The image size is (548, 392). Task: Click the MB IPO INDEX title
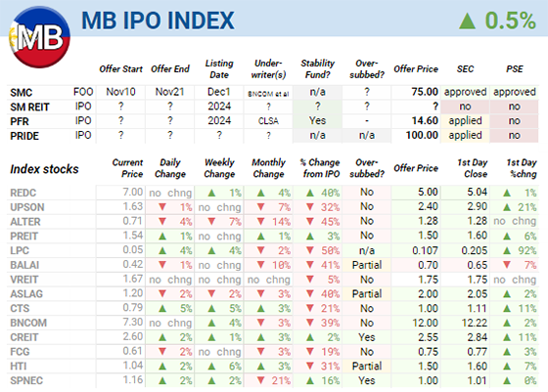[158, 21]
